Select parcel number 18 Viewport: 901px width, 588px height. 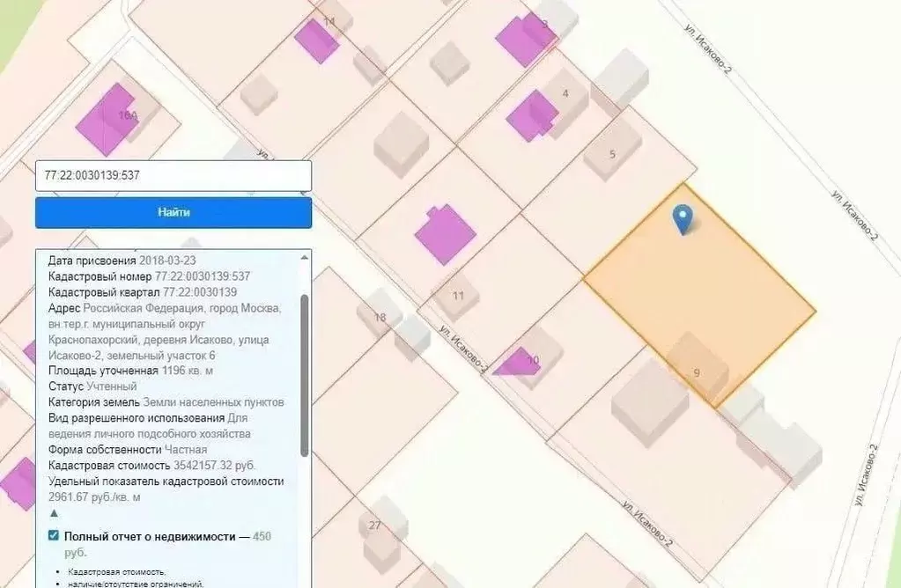380,315
